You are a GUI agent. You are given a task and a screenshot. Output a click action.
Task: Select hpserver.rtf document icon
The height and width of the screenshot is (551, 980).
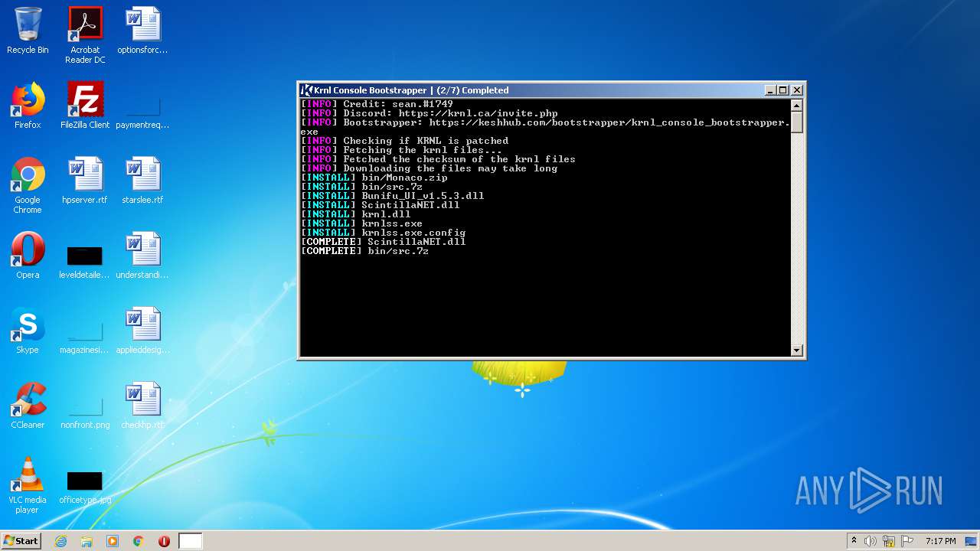tap(85, 181)
